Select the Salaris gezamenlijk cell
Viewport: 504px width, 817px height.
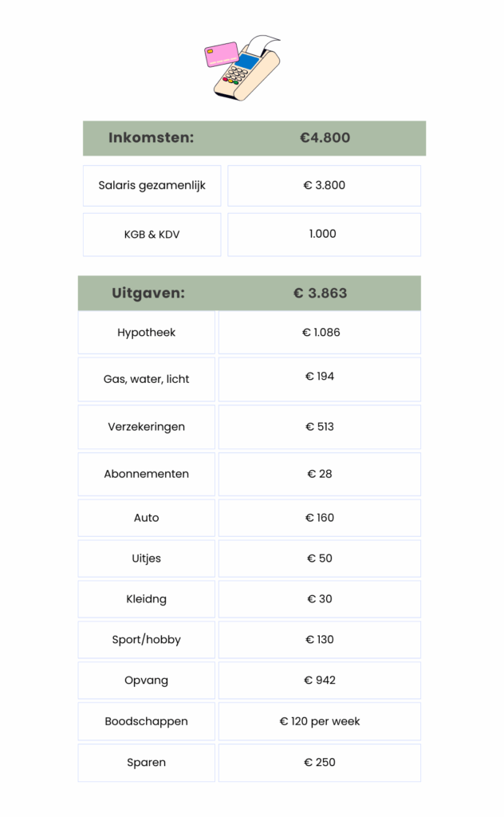click(x=152, y=186)
